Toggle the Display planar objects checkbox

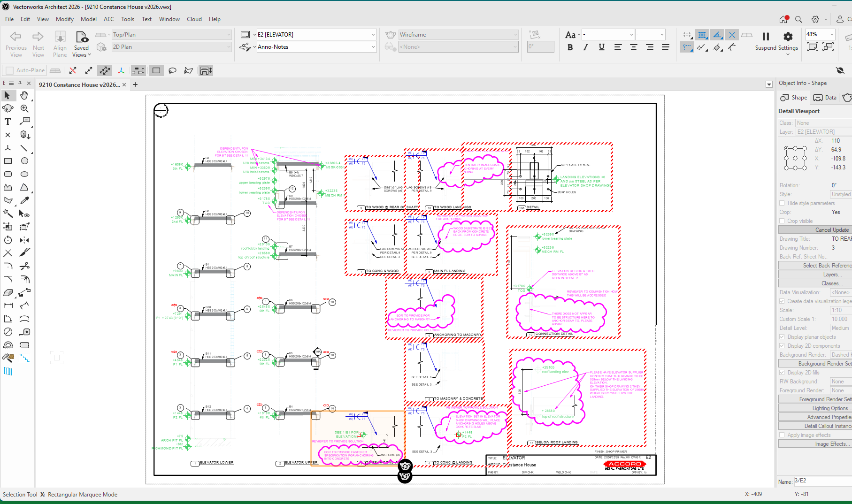coord(782,337)
